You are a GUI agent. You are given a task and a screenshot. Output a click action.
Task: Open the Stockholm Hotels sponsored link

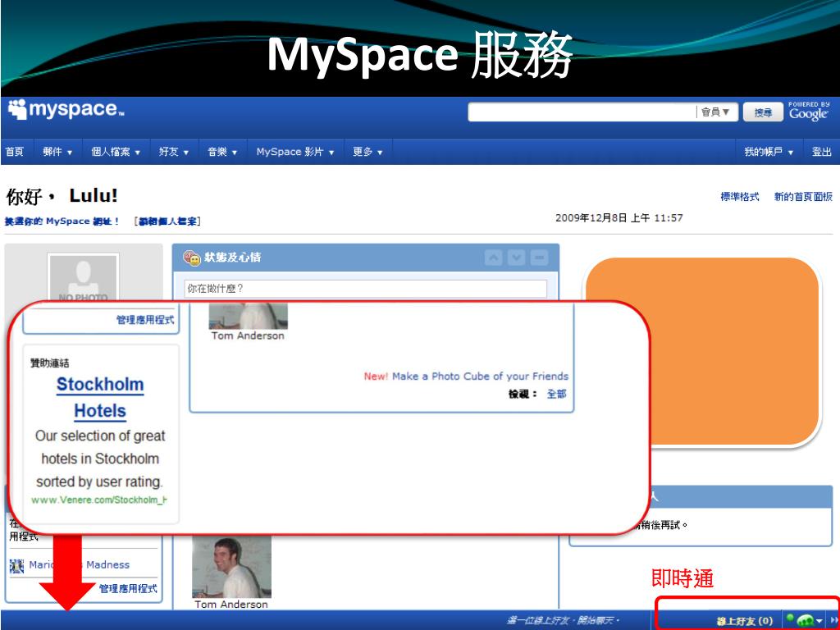click(100, 398)
